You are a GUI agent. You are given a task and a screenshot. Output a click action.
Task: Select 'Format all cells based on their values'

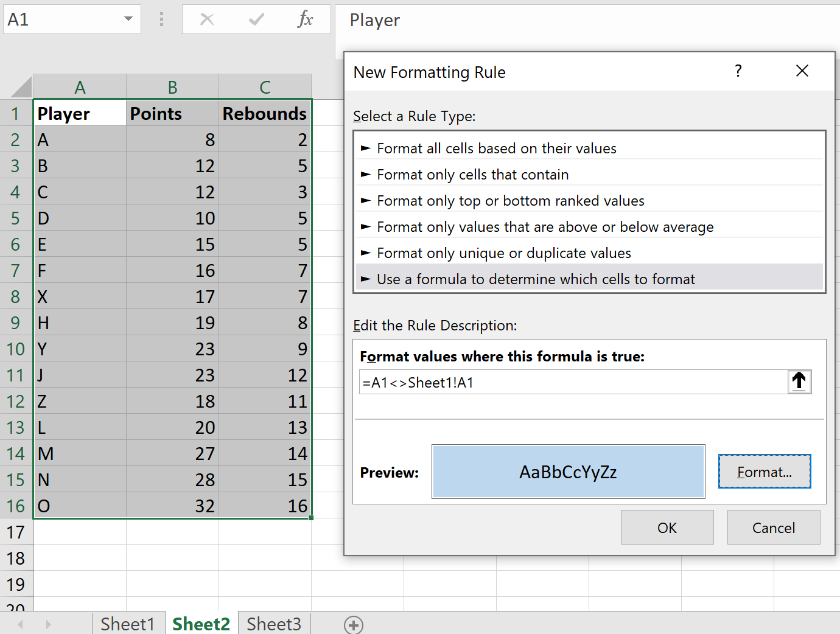pos(497,148)
